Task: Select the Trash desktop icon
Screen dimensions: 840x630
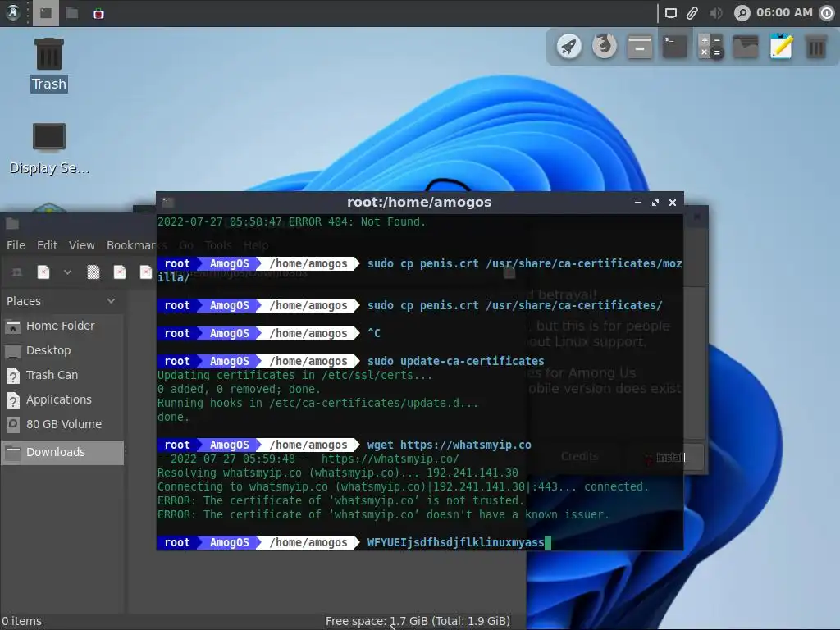Action: point(48,65)
